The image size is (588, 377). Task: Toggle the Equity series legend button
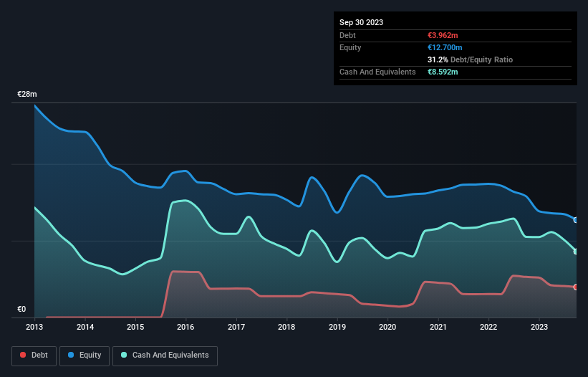(x=85, y=355)
